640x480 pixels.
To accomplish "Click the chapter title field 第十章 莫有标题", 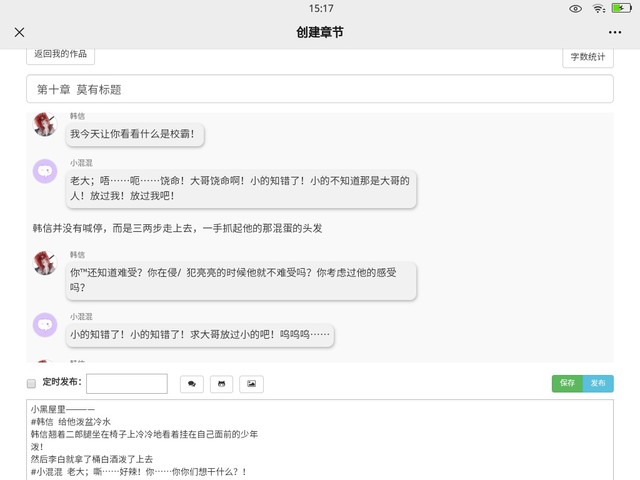I will click(319, 89).
